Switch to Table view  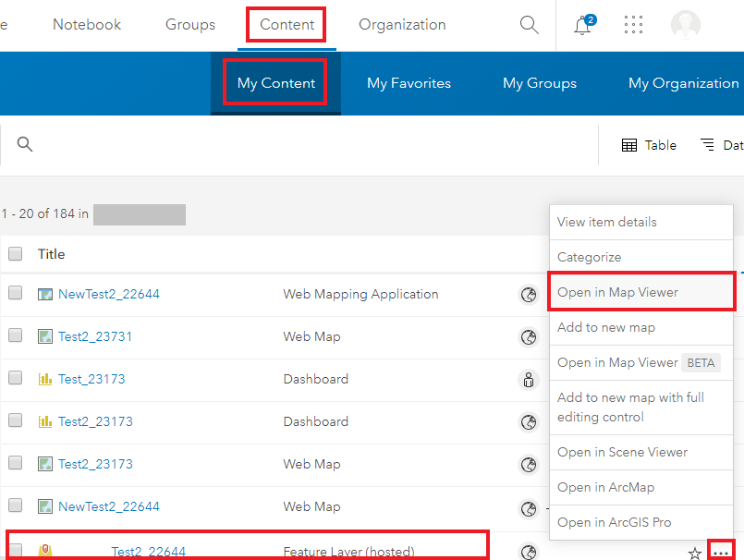(x=650, y=145)
